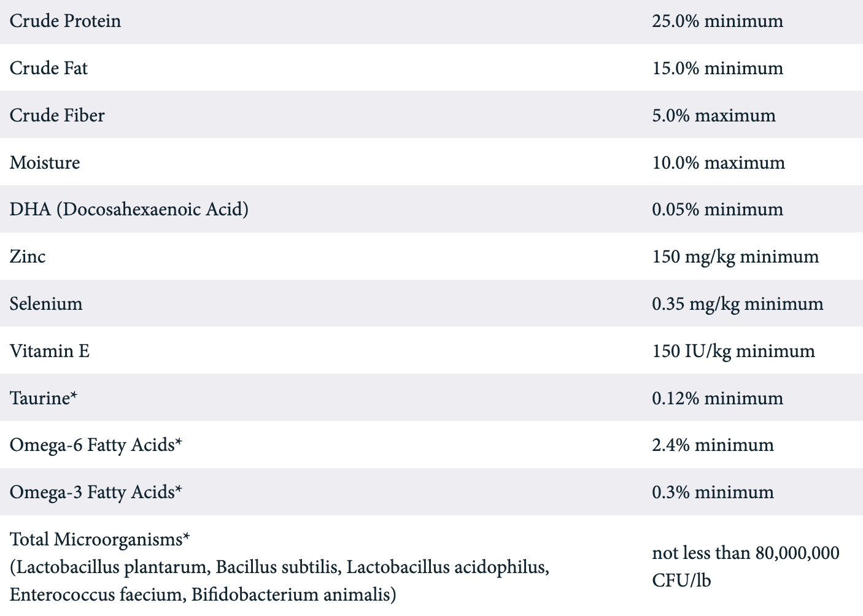Select the 150 mg/kg minimum value
863x616 pixels.
pyautogui.click(x=735, y=256)
